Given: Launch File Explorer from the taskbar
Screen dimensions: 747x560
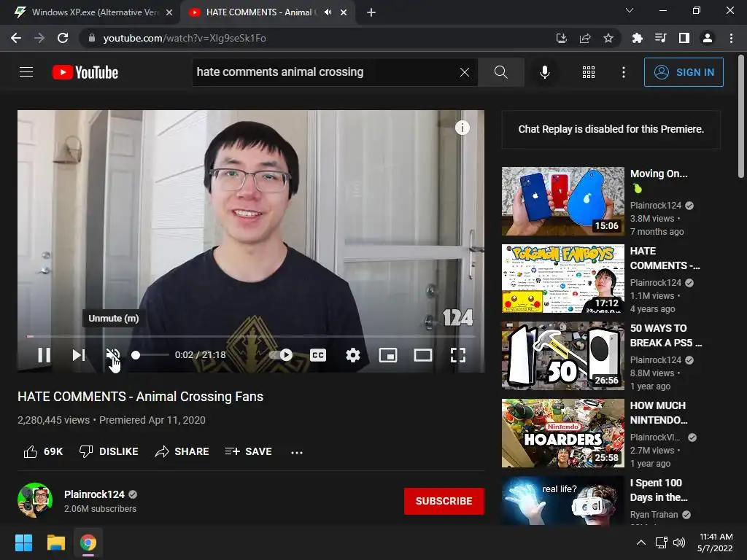Looking at the screenshot, I should pyautogui.click(x=55, y=542).
